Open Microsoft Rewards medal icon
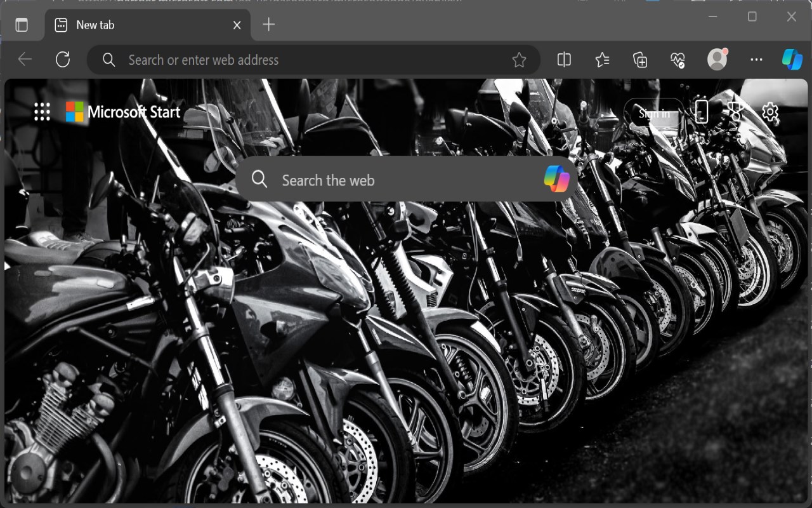The image size is (812, 508). [x=735, y=112]
